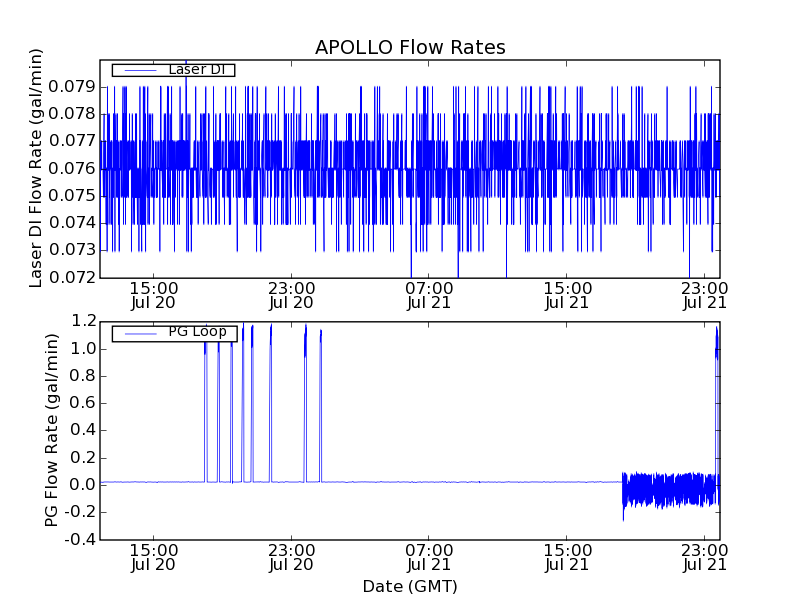Click the blue line sample in Laser DI legend
Screen dimensions: 800x600
point(140,70)
